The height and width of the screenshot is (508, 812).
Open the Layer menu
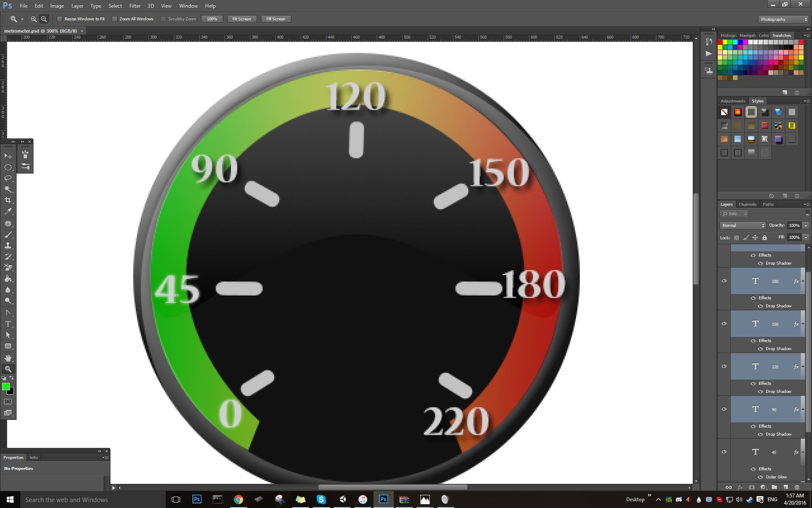[77, 6]
